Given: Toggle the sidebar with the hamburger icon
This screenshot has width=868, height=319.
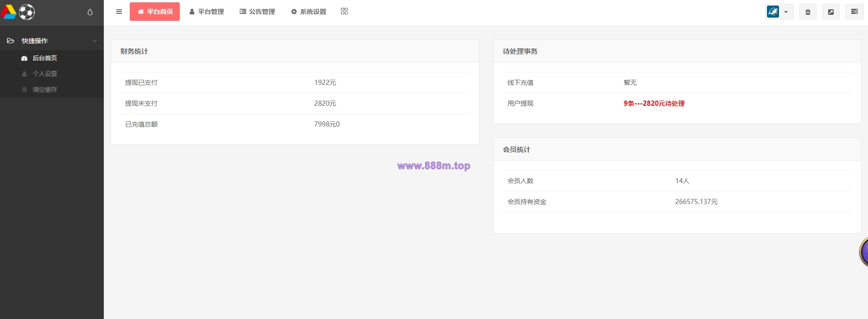Looking at the screenshot, I should point(119,12).
